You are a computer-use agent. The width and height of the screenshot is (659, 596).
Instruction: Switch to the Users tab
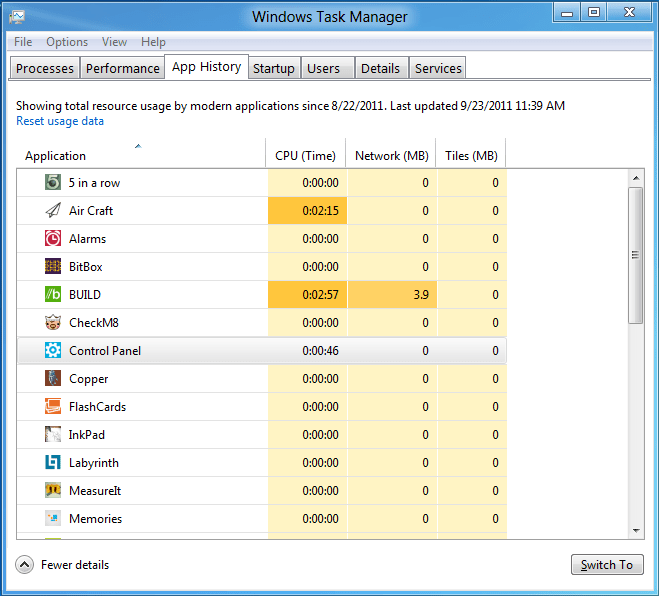(x=328, y=68)
